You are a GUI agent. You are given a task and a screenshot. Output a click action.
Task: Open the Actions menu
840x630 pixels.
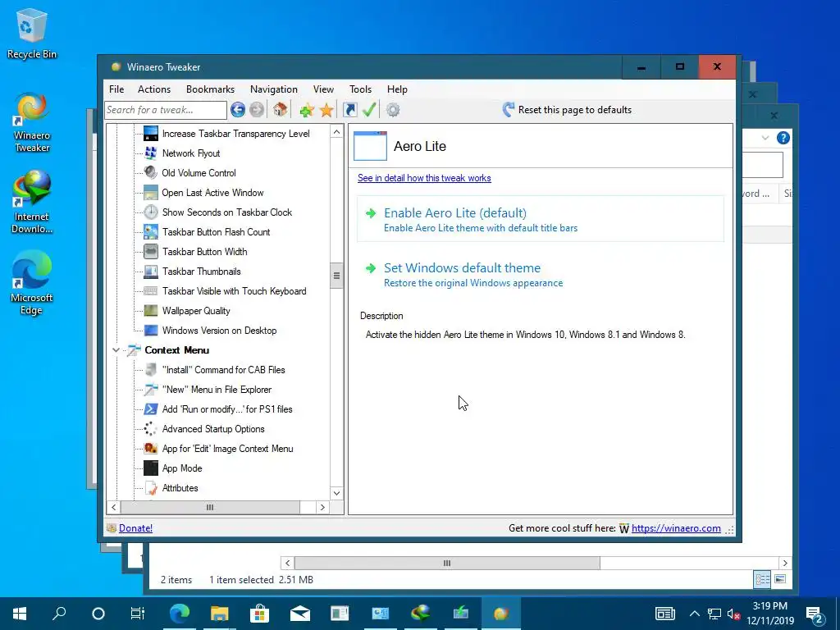pyautogui.click(x=154, y=89)
